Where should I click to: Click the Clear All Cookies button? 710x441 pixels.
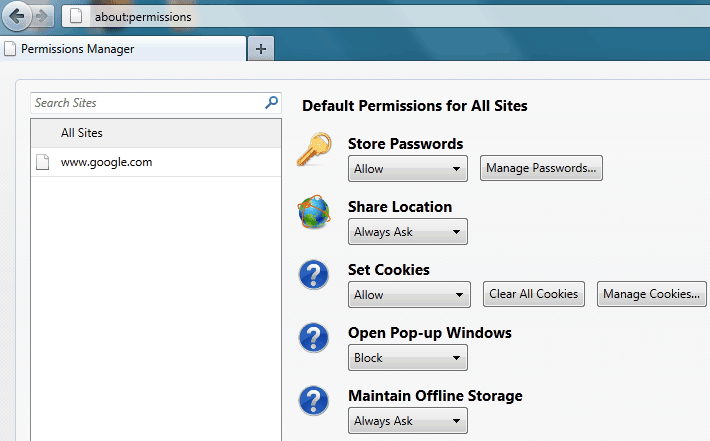pos(533,294)
